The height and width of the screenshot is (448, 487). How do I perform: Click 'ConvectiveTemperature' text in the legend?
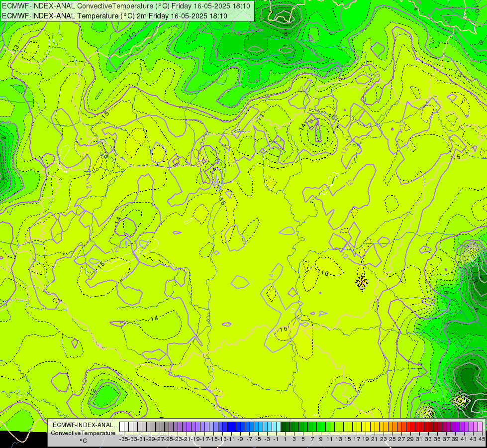coord(83,433)
